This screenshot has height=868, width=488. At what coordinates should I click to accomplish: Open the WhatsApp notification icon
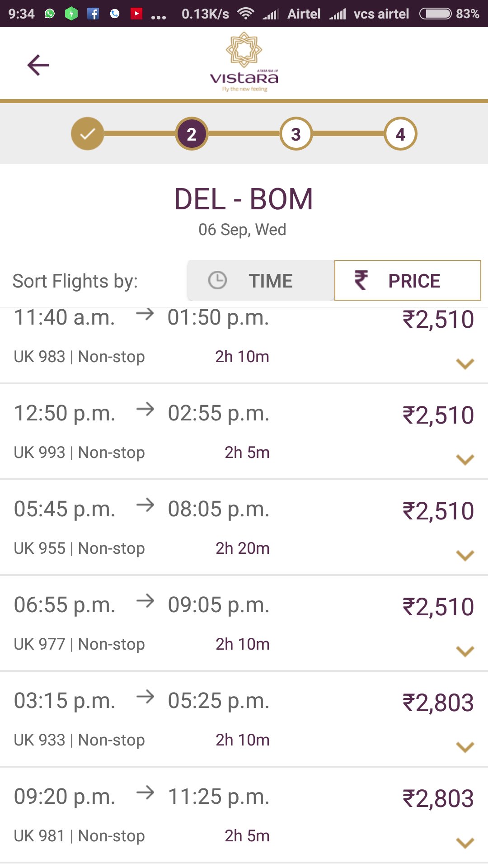pos(50,14)
